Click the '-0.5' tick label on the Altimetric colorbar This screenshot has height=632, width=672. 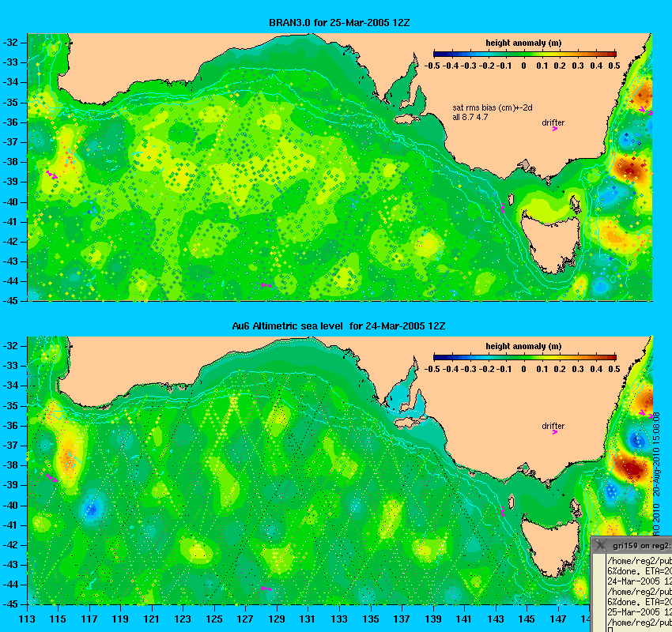[x=432, y=369]
